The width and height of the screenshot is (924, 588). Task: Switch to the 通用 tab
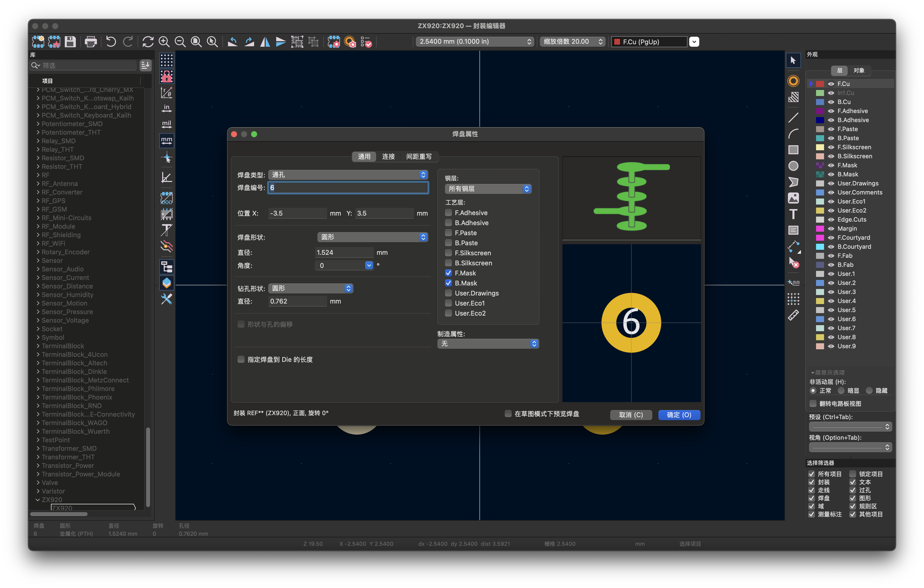pyautogui.click(x=364, y=156)
